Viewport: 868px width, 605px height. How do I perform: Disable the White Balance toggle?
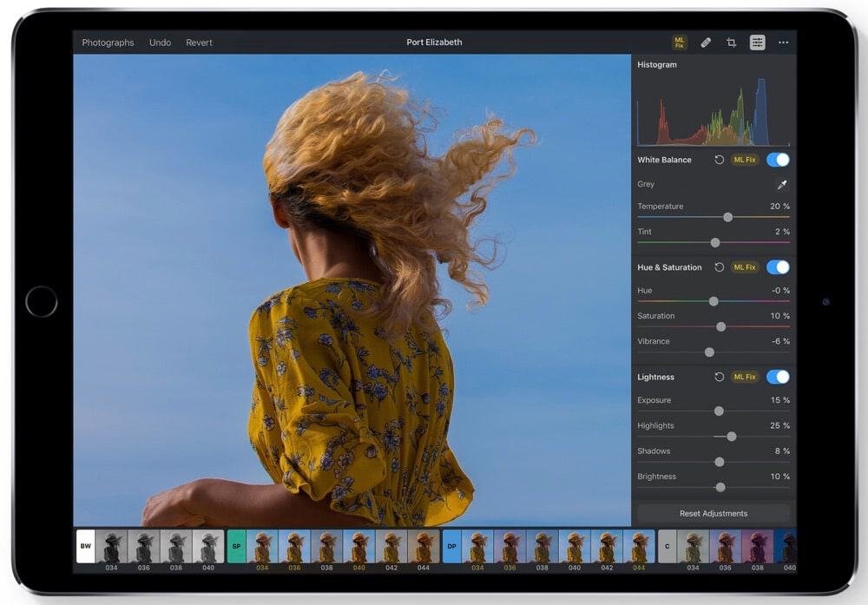point(779,160)
